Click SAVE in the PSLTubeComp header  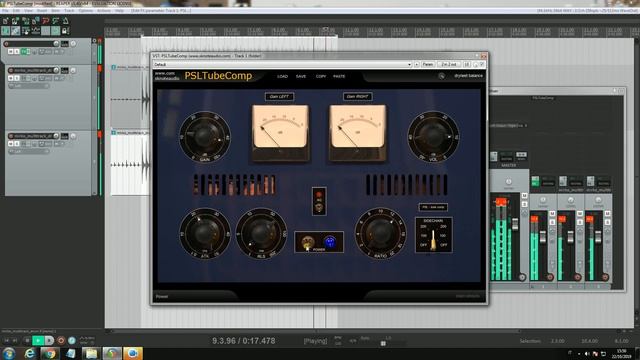(301, 76)
